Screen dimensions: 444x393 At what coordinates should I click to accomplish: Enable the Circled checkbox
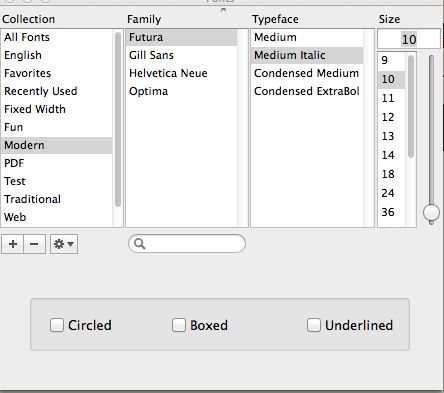tap(57, 325)
